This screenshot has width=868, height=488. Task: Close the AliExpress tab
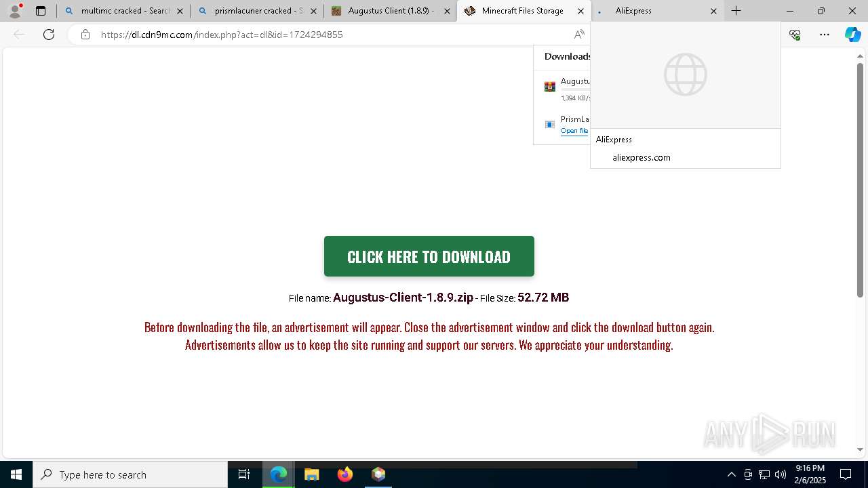pos(713,11)
